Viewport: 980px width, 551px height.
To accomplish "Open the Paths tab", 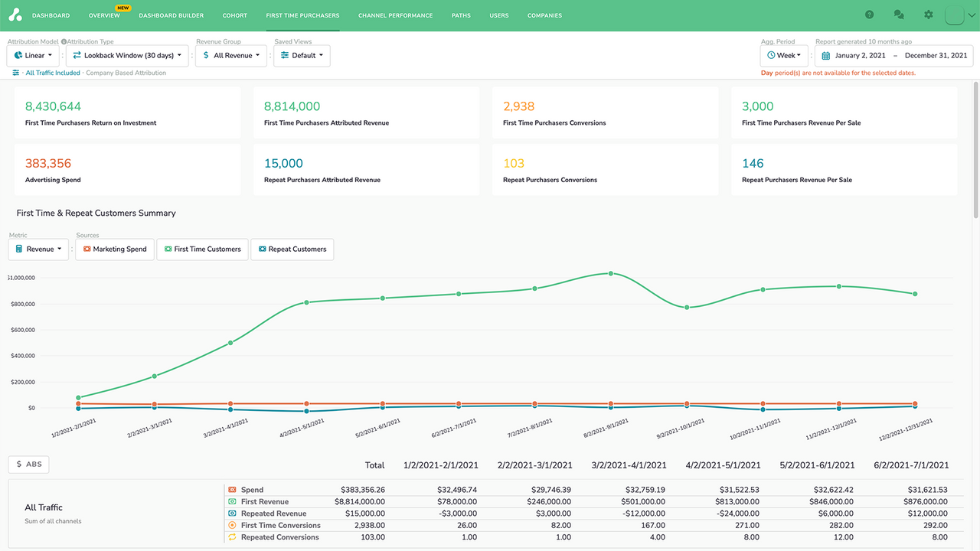I will [x=461, y=15].
